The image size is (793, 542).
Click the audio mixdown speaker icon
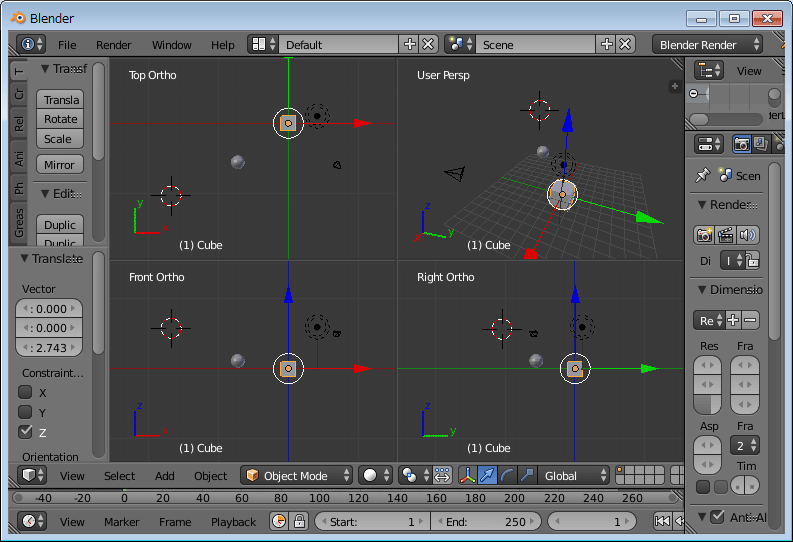747,235
